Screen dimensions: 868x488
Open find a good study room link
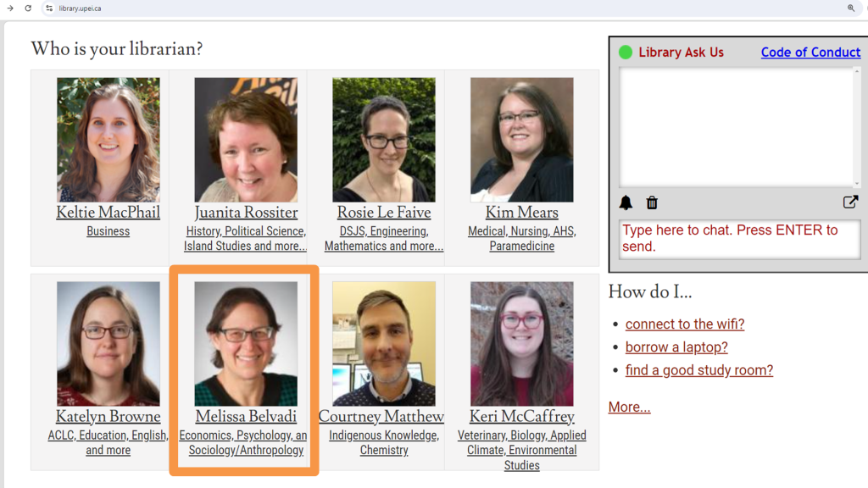coord(699,370)
